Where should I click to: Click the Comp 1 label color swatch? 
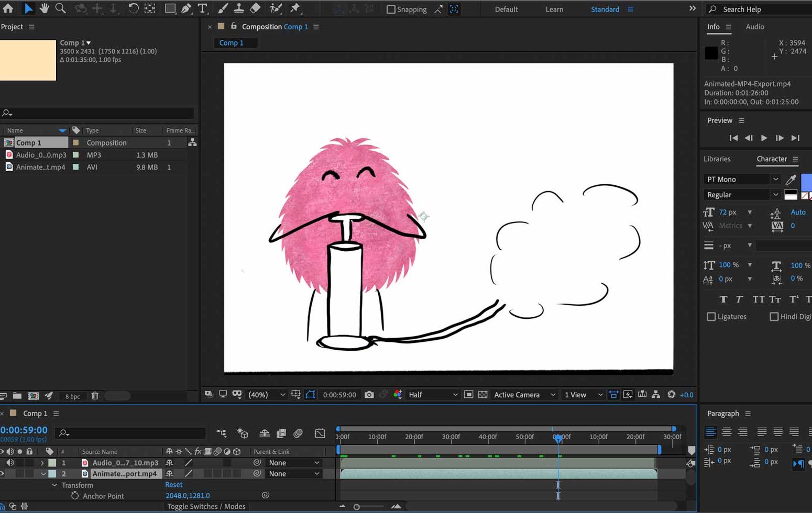click(x=76, y=142)
